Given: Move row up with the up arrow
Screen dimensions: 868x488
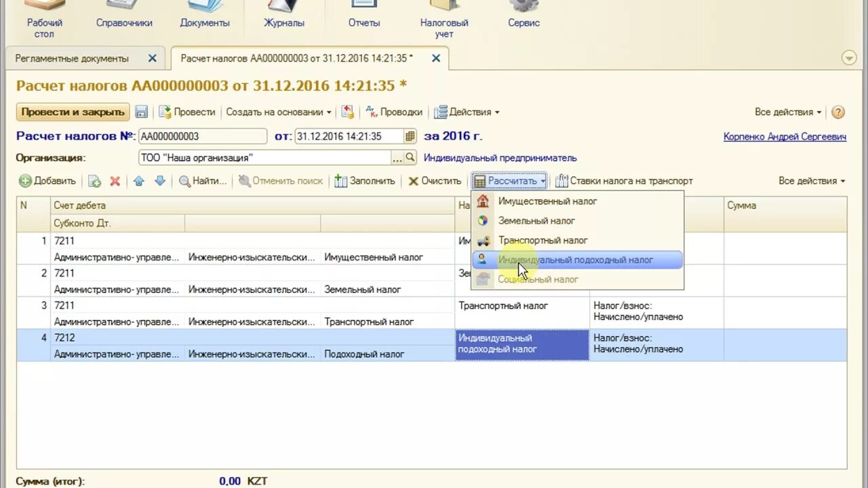Looking at the screenshot, I should coord(138,181).
